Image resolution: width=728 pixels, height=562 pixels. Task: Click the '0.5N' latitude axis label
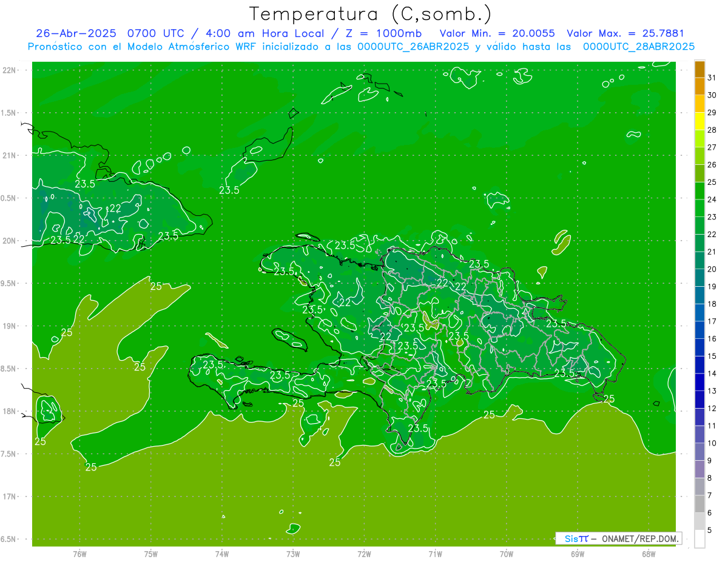tap(9, 198)
